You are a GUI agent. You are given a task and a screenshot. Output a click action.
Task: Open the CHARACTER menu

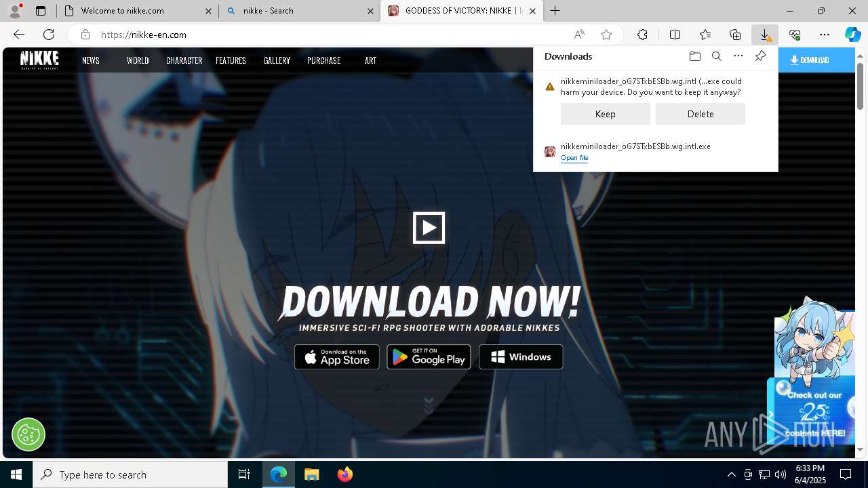pyautogui.click(x=184, y=60)
